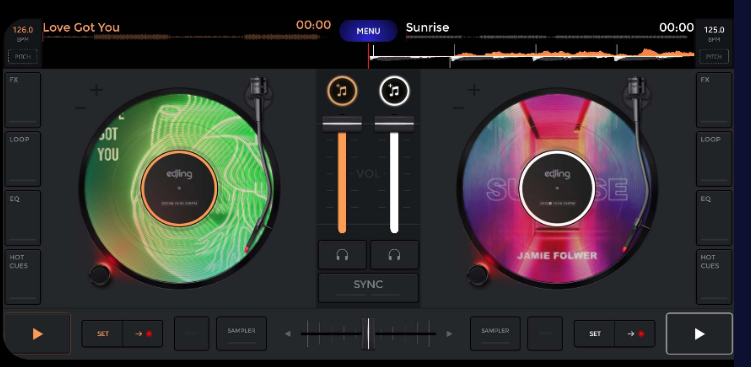The height and width of the screenshot is (367, 751).
Task: Open track library for right deck
Action: pos(394,91)
